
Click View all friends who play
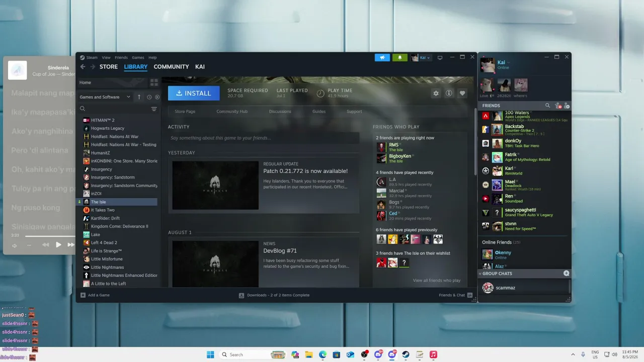click(x=437, y=281)
